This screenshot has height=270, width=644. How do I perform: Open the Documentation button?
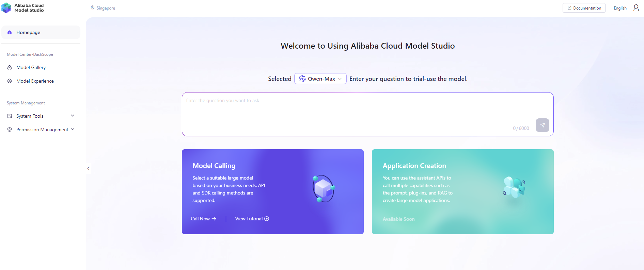(x=584, y=8)
